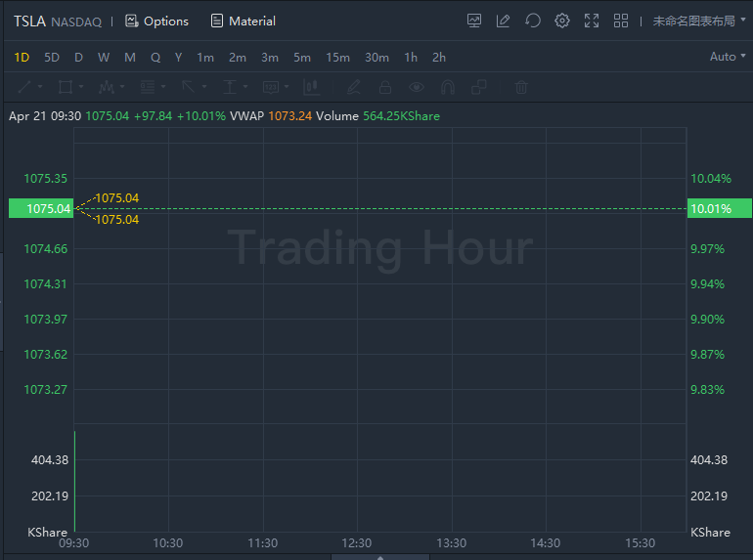753x560 pixels.
Task: Select the rectangle shape tool
Action: (66, 87)
